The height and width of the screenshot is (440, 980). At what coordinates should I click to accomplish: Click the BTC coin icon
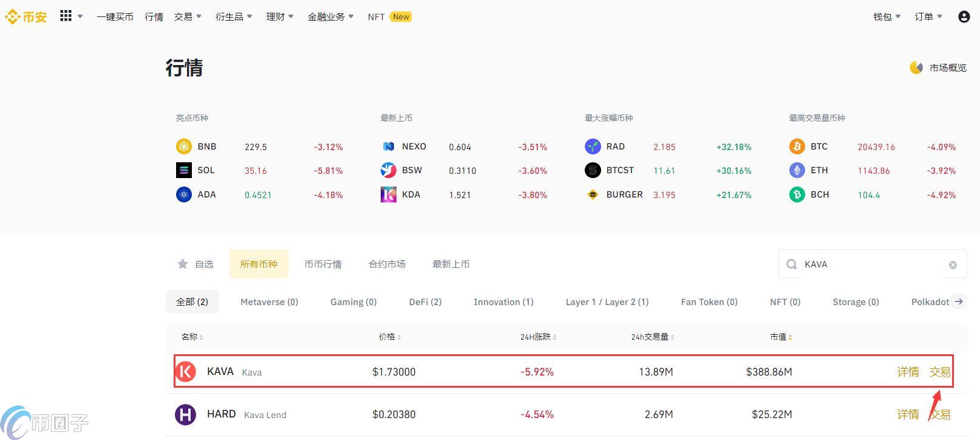pyautogui.click(x=797, y=146)
